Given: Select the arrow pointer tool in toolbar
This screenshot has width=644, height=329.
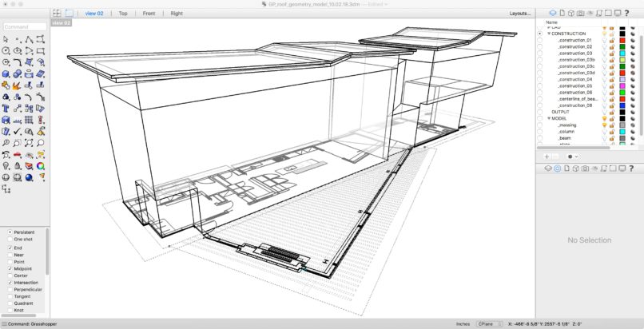Looking at the screenshot, I should coord(6,39).
